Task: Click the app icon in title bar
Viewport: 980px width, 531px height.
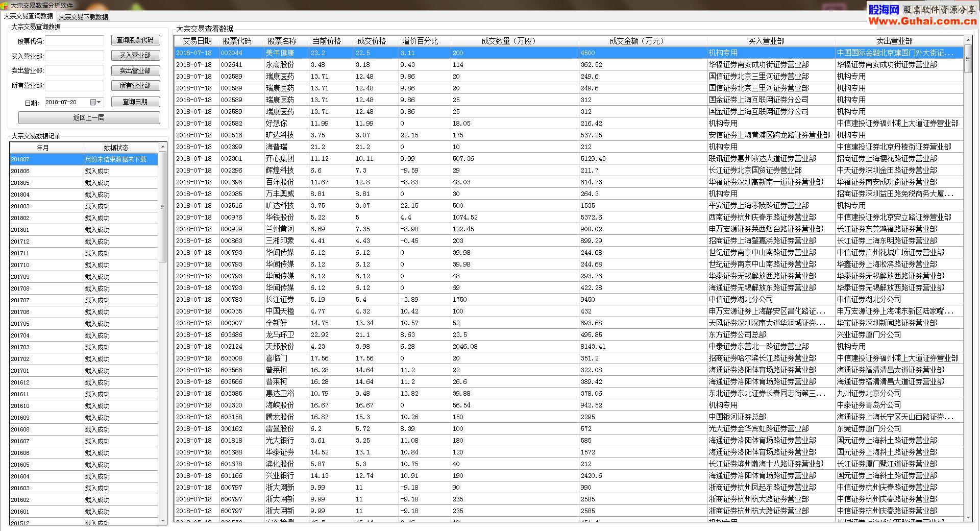Action: click(x=5, y=6)
